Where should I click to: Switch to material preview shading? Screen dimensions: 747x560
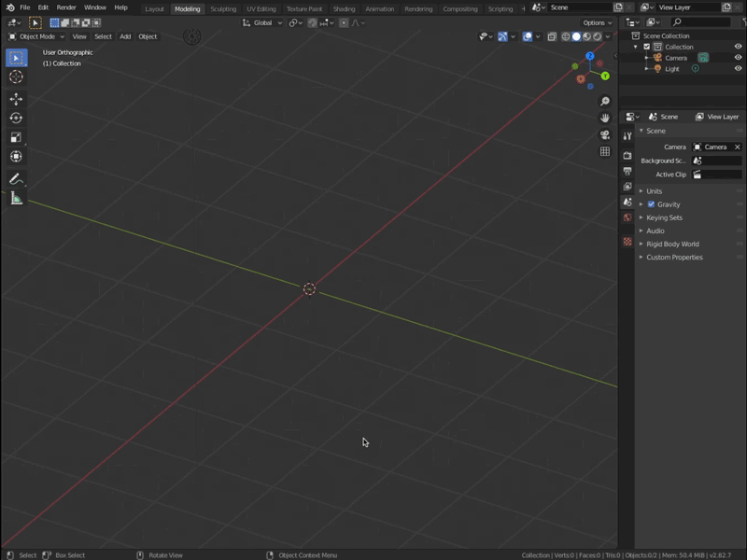587,36
